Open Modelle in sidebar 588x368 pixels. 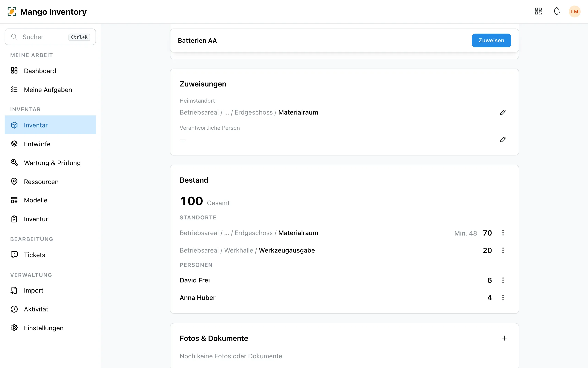tap(50, 200)
